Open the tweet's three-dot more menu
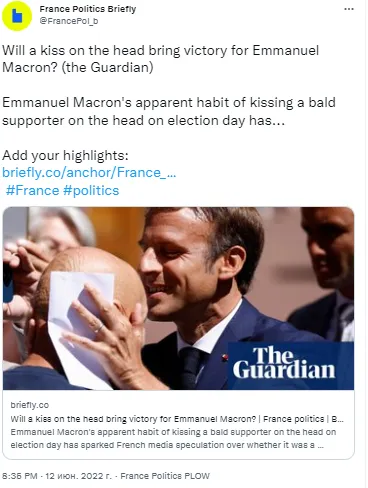The height and width of the screenshot is (488, 368). click(x=349, y=9)
